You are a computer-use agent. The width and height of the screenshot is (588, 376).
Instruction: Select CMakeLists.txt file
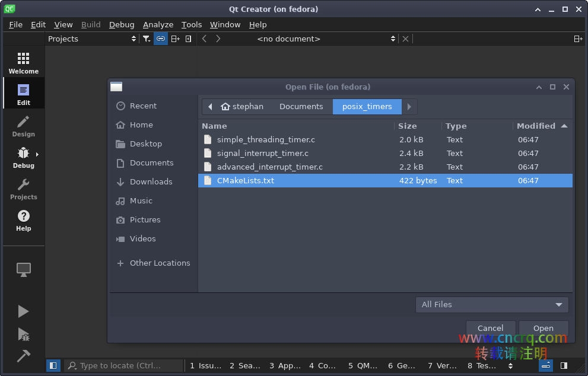(x=385, y=181)
